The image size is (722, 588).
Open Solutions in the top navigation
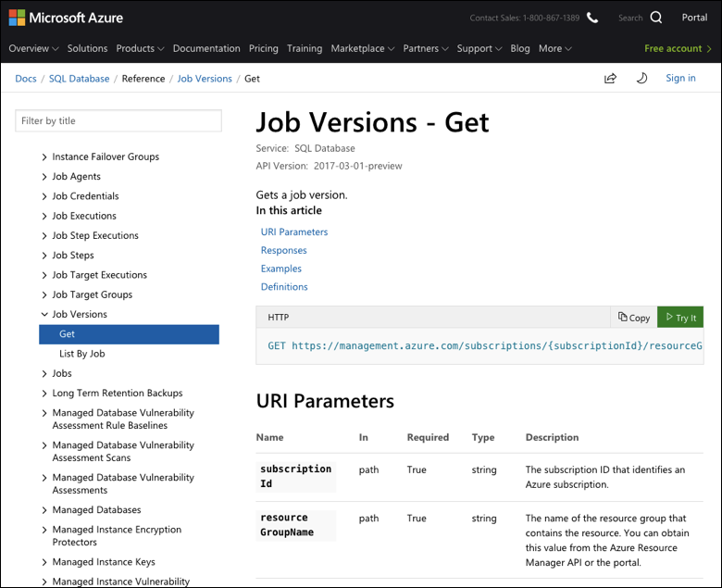[x=88, y=48]
